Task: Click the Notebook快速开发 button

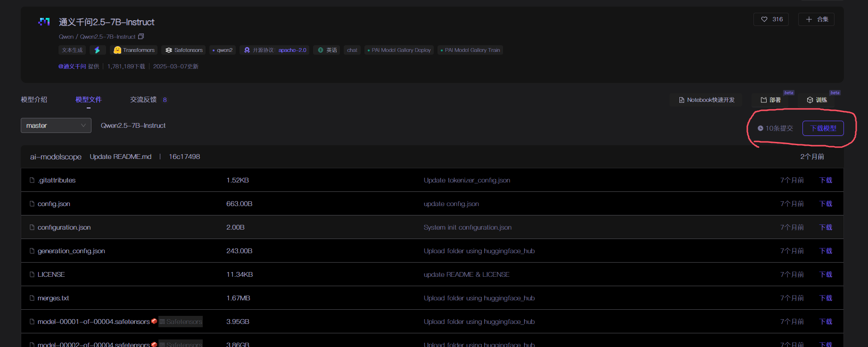Action: (x=706, y=100)
